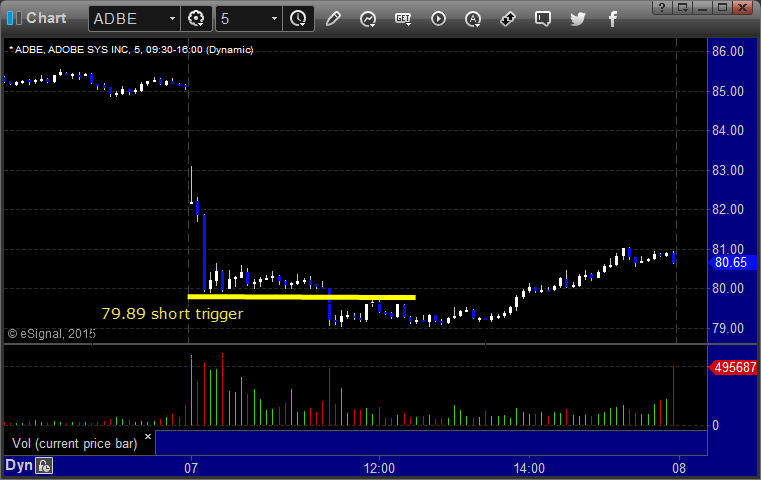Click the link/pin windows icon

point(508,19)
